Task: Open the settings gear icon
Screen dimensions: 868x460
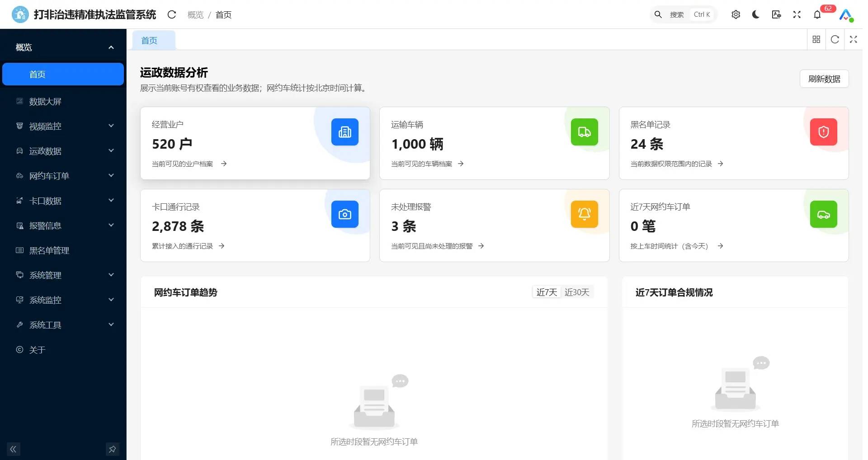Action: tap(736, 14)
